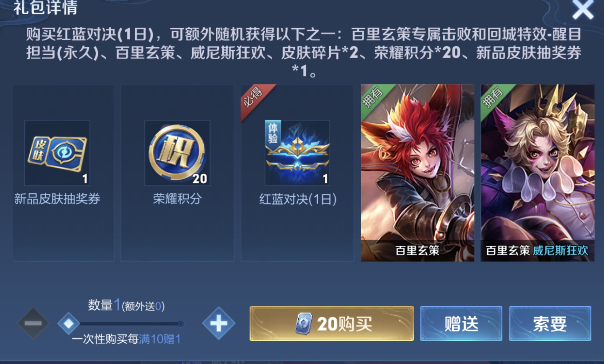604x364 pixels.
Task: Decrease purchase quantity with the minus button
Action: (x=33, y=323)
